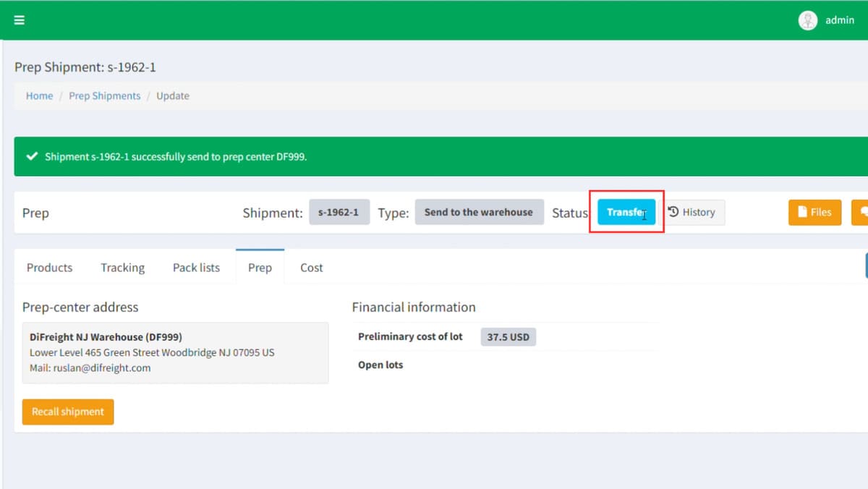Click the blue Transfer status button
This screenshot has height=489, width=868.
(x=626, y=212)
